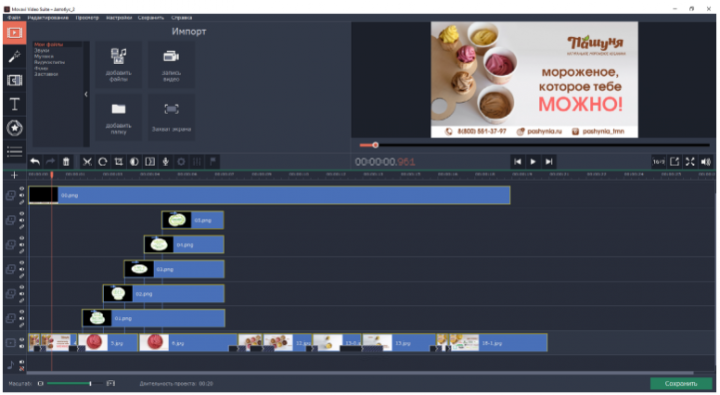Click the fit-timeline icon after the scale slider
The image size is (720, 395).
click(111, 384)
